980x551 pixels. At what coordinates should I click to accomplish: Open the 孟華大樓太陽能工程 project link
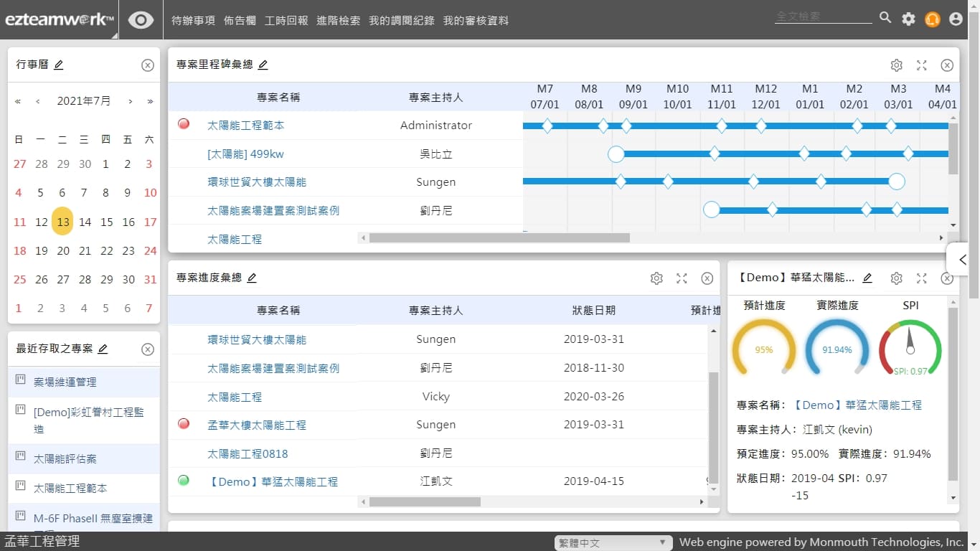pos(256,425)
